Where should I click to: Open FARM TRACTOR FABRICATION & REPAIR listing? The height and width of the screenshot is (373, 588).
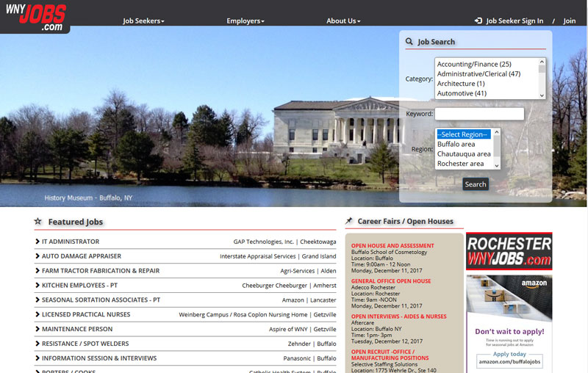(101, 271)
